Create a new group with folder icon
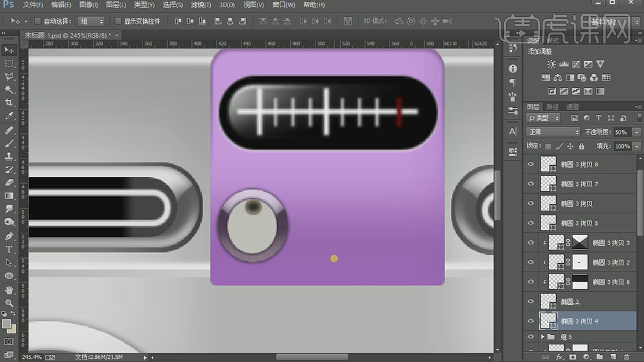 click(600, 357)
